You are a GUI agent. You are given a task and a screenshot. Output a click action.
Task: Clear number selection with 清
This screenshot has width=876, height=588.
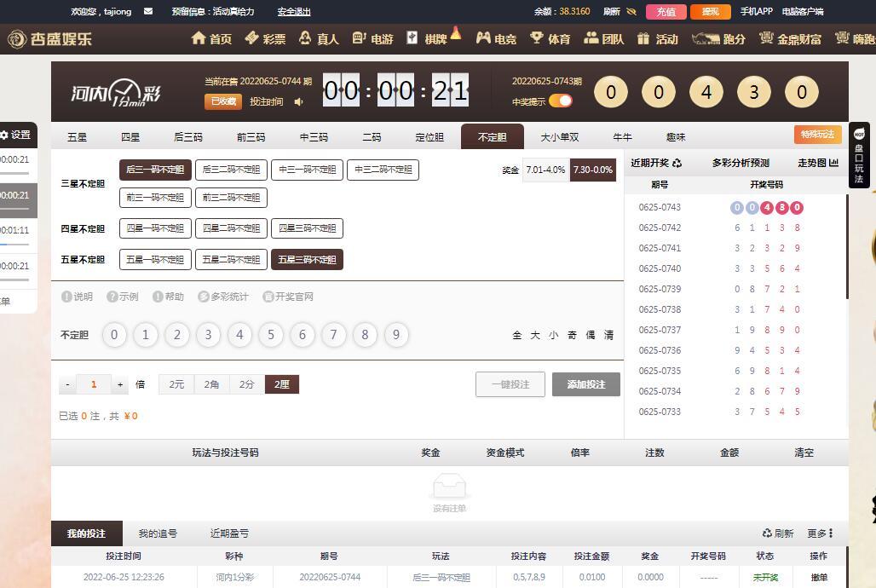click(x=608, y=335)
